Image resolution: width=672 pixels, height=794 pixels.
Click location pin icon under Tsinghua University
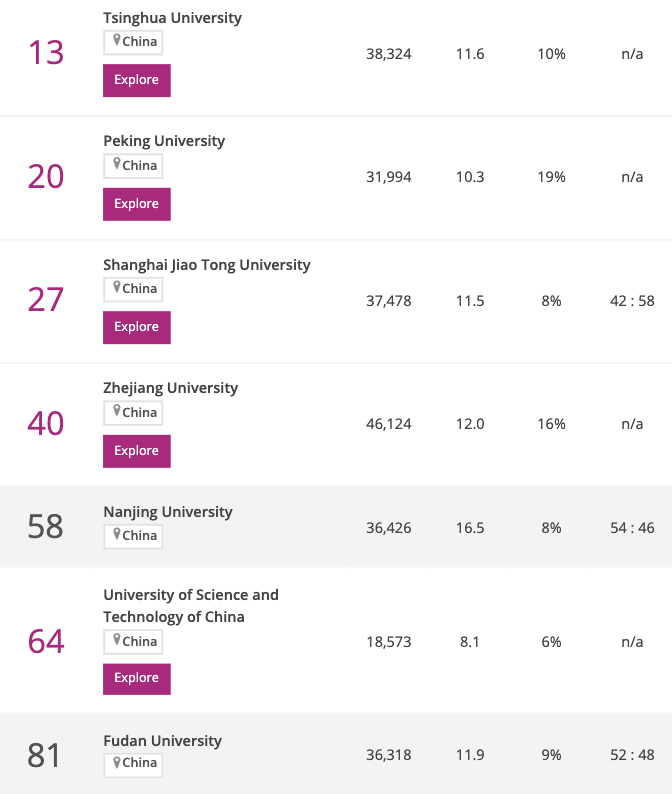(x=117, y=40)
